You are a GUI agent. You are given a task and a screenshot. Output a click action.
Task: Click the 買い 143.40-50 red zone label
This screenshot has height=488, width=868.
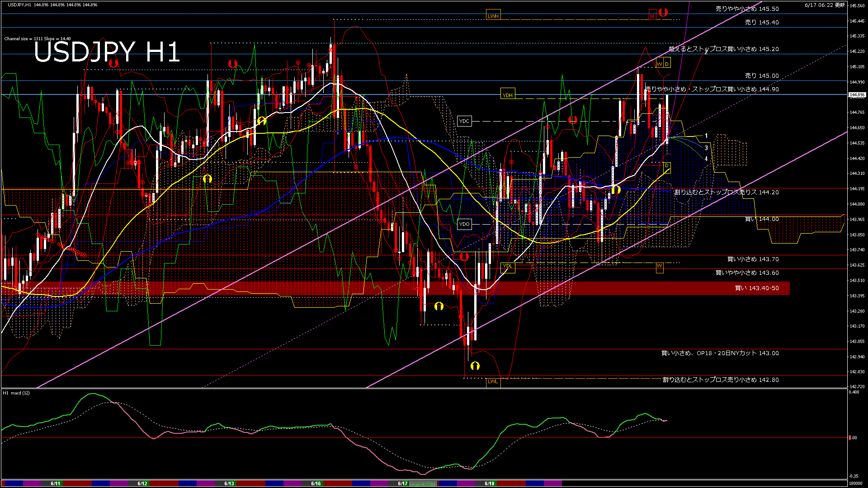757,288
